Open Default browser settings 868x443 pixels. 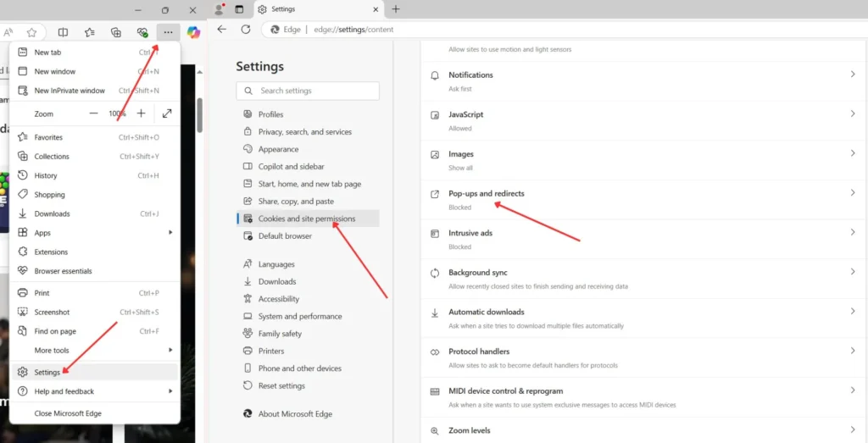coord(308,235)
